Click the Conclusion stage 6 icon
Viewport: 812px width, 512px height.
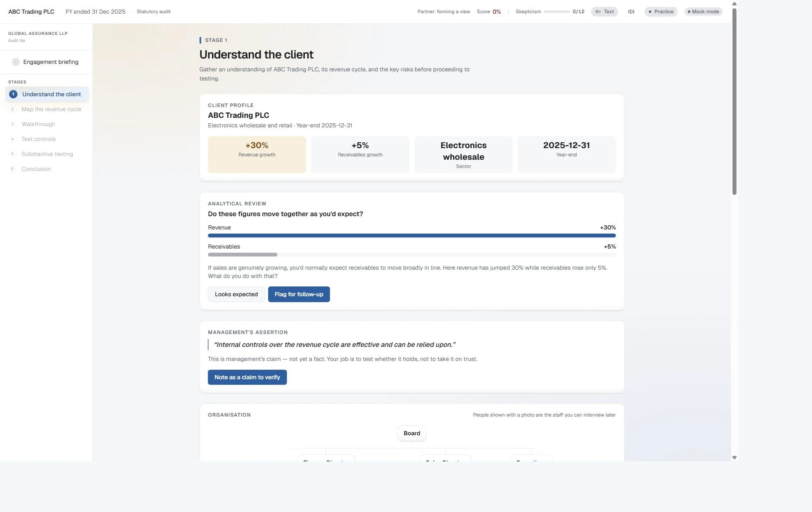point(12,169)
